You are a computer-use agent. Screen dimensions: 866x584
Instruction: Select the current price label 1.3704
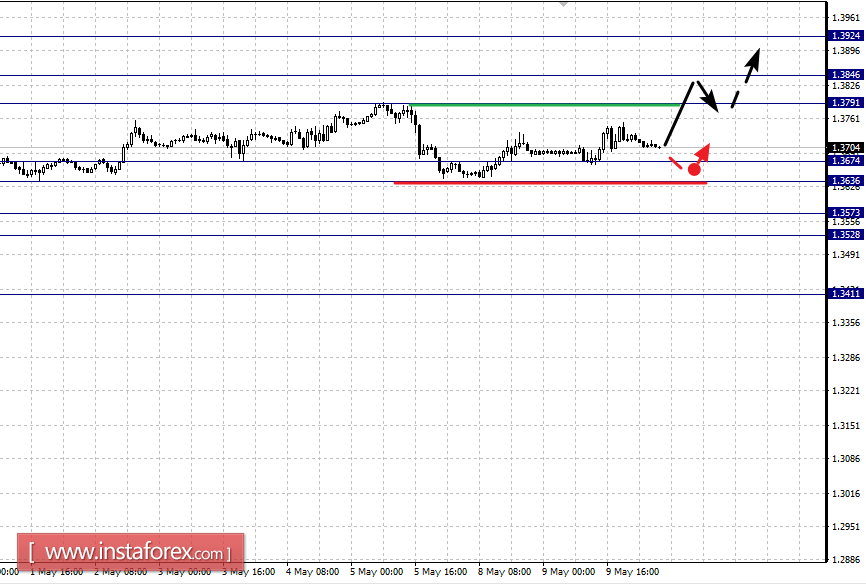pyautogui.click(x=846, y=148)
